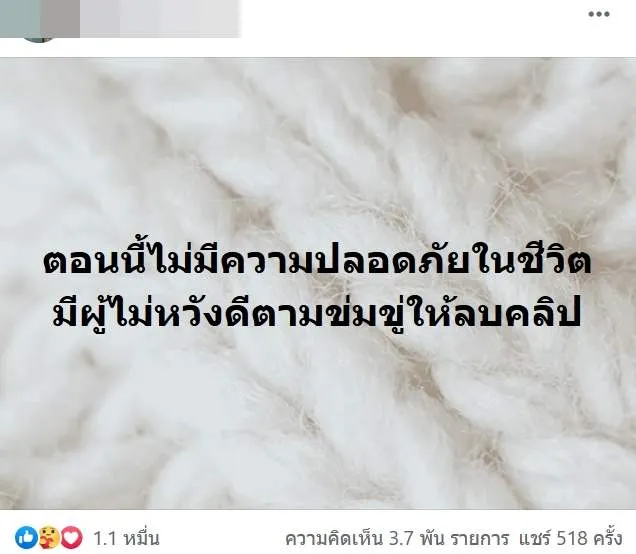This screenshot has height=554, width=636.
Task: Click the red heart Love reaction icon
Action: [x=71, y=538]
